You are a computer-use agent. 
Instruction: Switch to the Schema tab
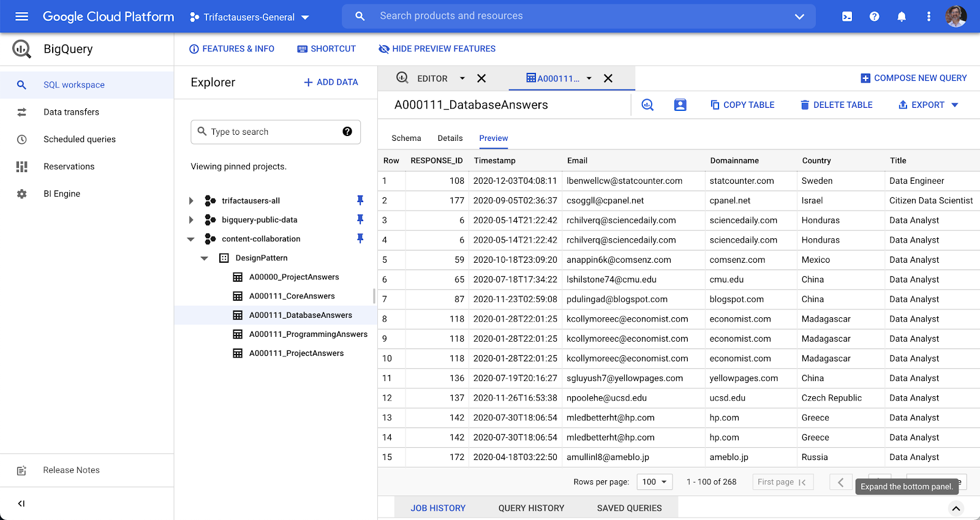[x=406, y=138]
